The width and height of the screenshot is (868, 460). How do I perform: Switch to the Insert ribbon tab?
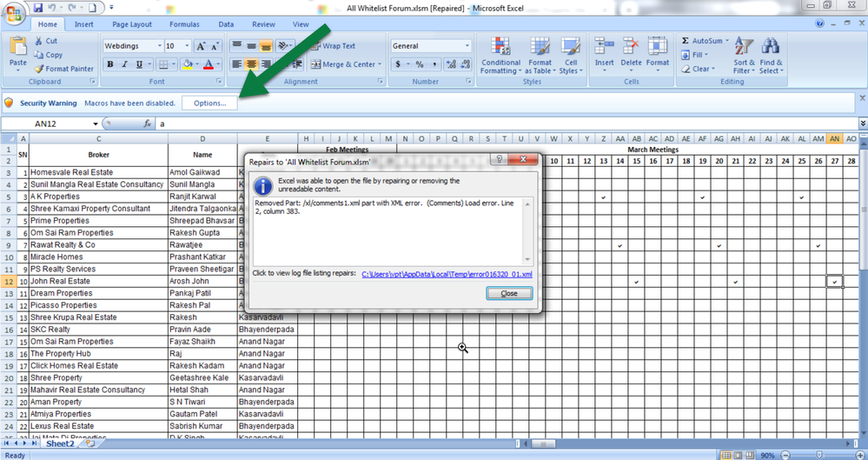pos(84,24)
